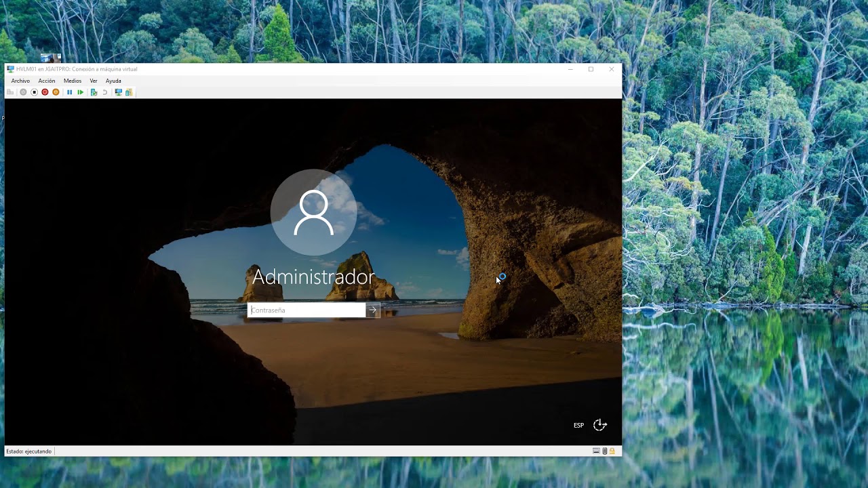Screen dimensions: 868x488
Task: Open the Acción menu
Action: click(x=47, y=81)
